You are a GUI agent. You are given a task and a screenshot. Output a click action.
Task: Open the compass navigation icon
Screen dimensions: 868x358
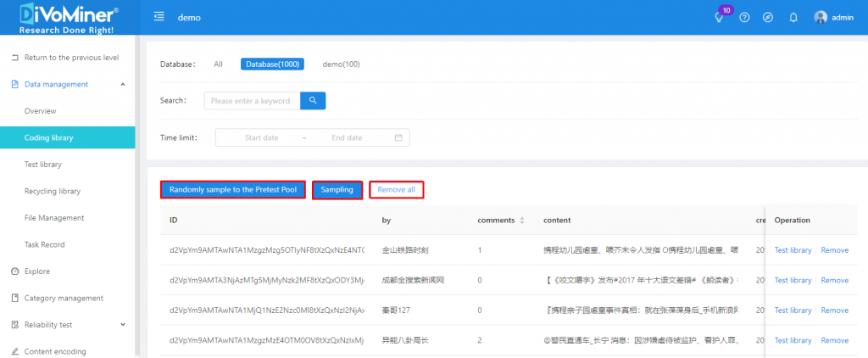[768, 18]
